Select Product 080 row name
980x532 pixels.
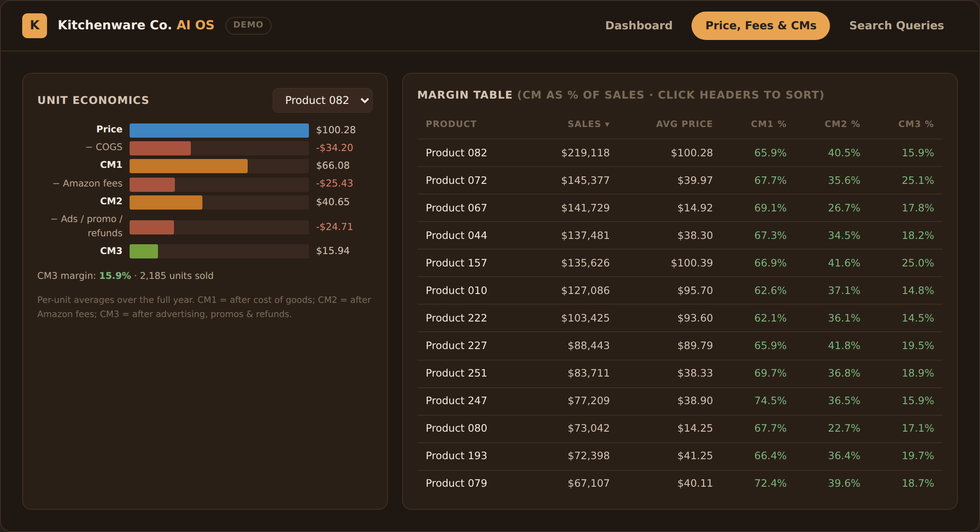[456, 428]
